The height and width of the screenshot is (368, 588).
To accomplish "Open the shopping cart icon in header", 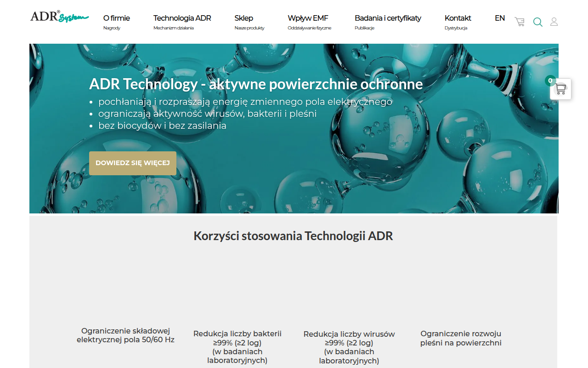I will click(520, 22).
